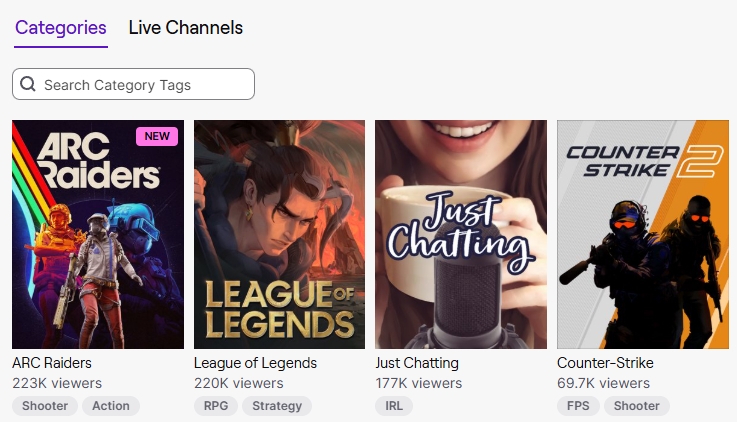Click the NEW badge on ARC Raiders

pyautogui.click(x=157, y=136)
